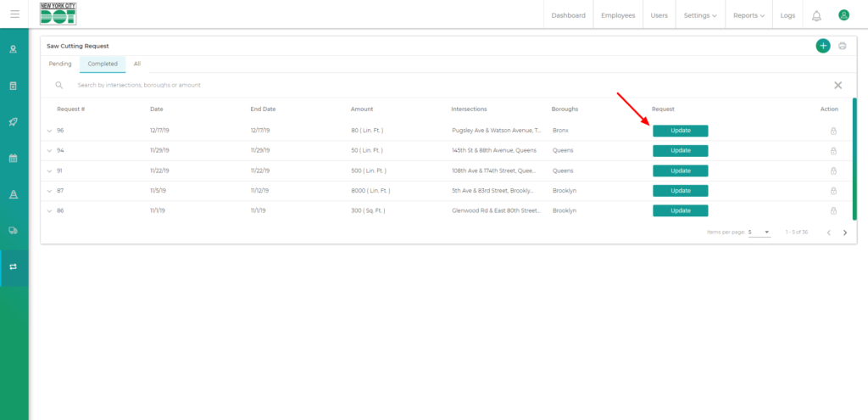The width and height of the screenshot is (868, 420).
Task: Click the green user profile avatar
Action: click(843, 15)
